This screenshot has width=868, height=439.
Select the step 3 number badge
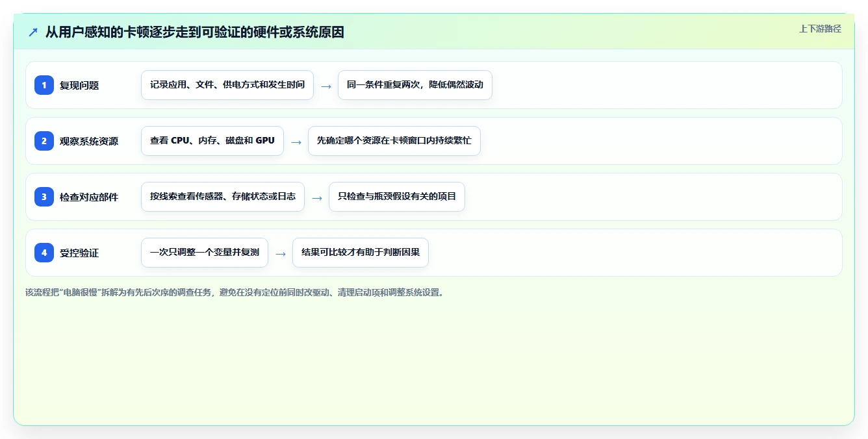[x=44, y=197]
